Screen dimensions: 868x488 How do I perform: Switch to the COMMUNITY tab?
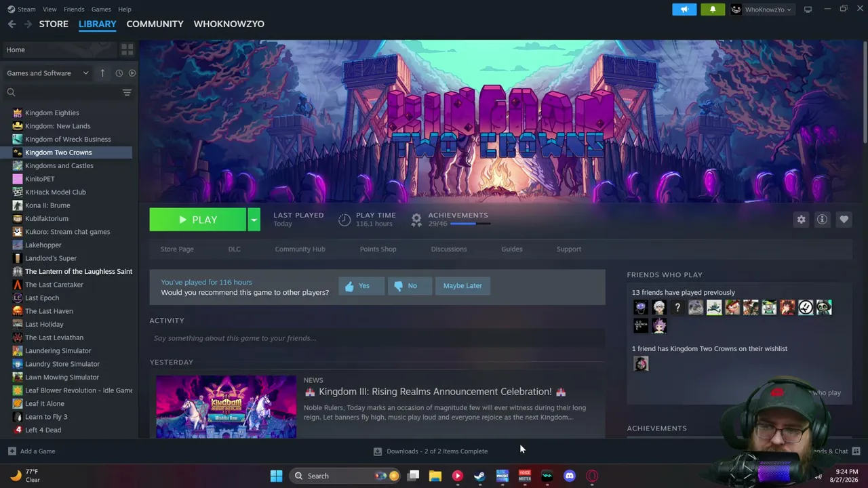[x=155, y=24]
